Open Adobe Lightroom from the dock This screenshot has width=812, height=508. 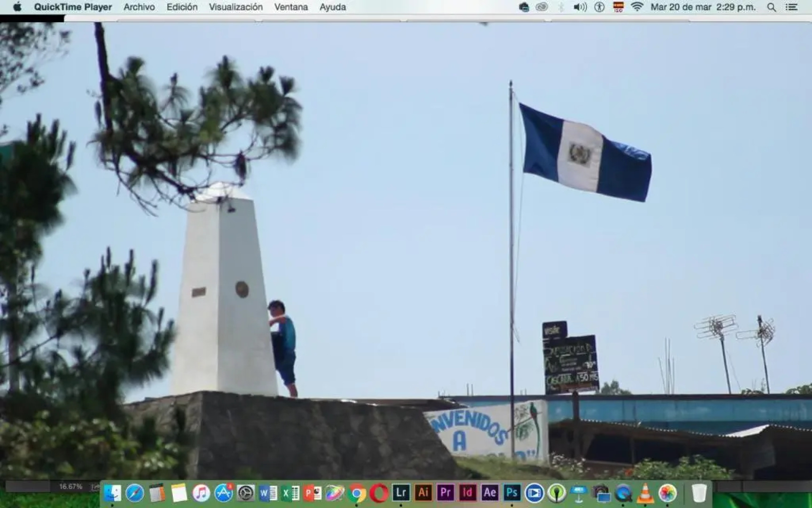[401, 492]
